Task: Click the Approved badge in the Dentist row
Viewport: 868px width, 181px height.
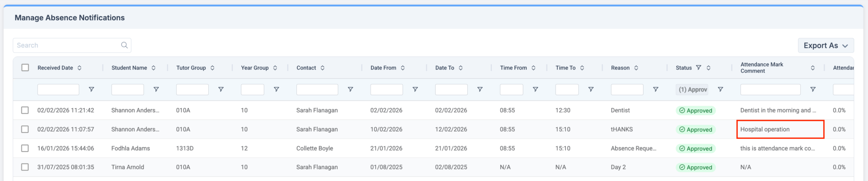Action: [x=695, y=111]
